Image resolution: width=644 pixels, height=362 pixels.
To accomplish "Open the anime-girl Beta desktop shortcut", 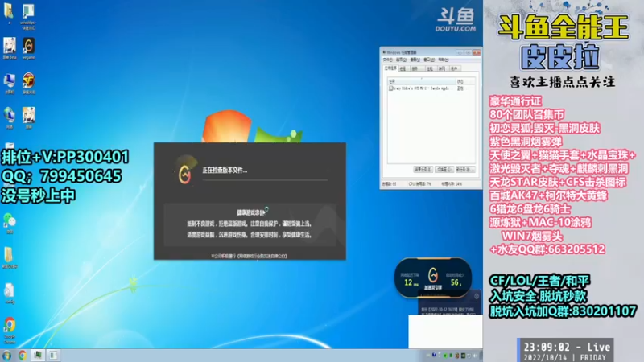I will tap(10, 48).
